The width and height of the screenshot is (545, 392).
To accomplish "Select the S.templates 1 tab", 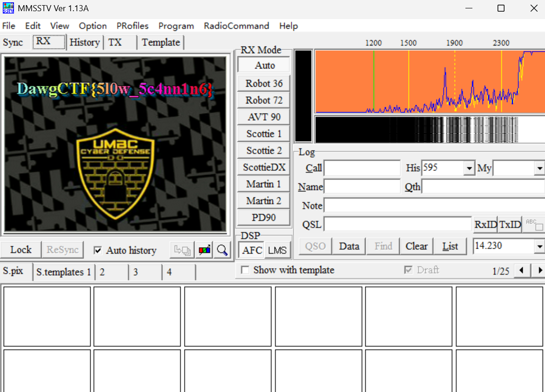I will (63, 272).
